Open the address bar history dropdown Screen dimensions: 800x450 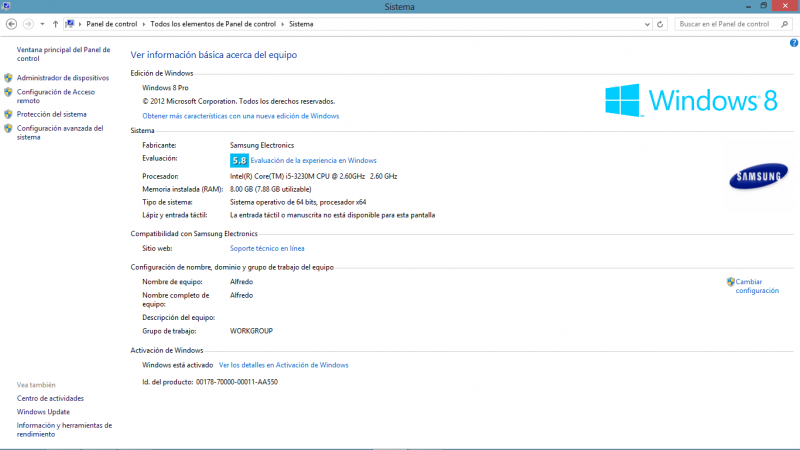647,24
